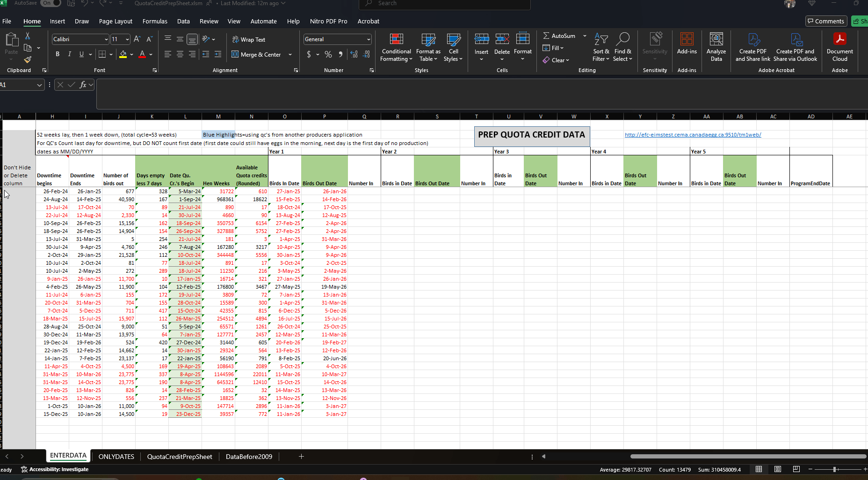This screenshot has width=868, height=480.
Task: Turn off the AutoSave switch
Action: click(x=51, y=3)
